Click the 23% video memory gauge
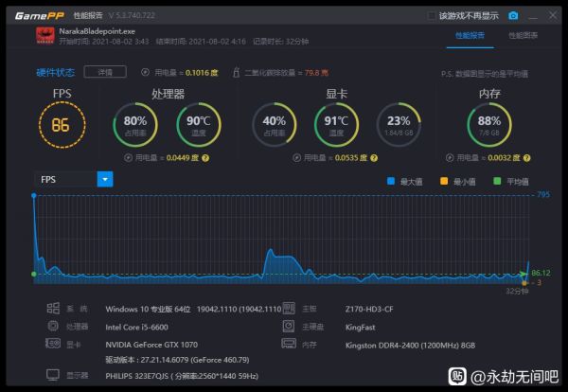 click(399, 125)
